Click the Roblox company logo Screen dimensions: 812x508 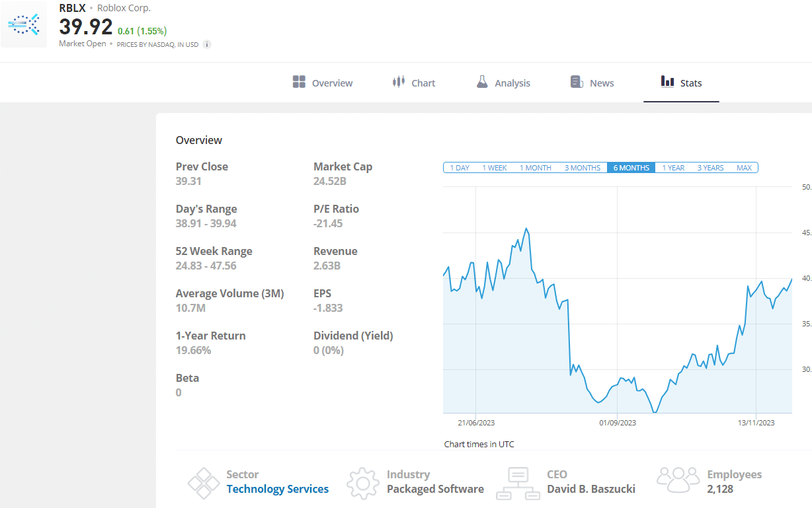[x=24, y=24]
